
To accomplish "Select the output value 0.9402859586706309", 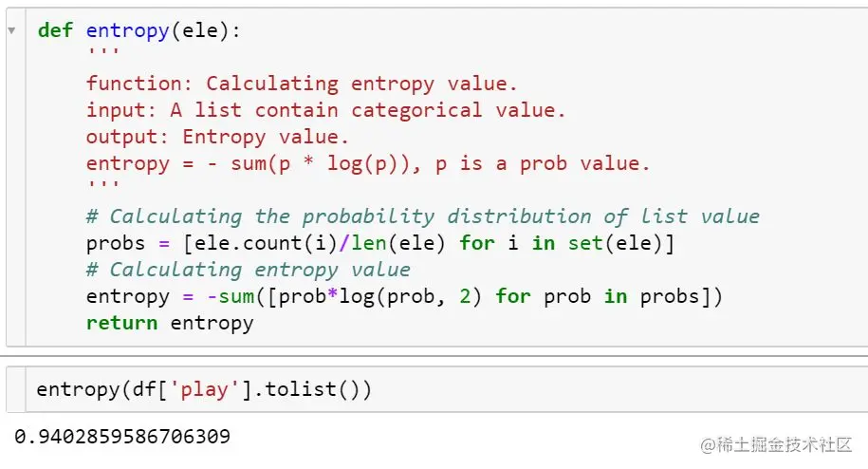I will pyautogui.click(x=122, y=437).
